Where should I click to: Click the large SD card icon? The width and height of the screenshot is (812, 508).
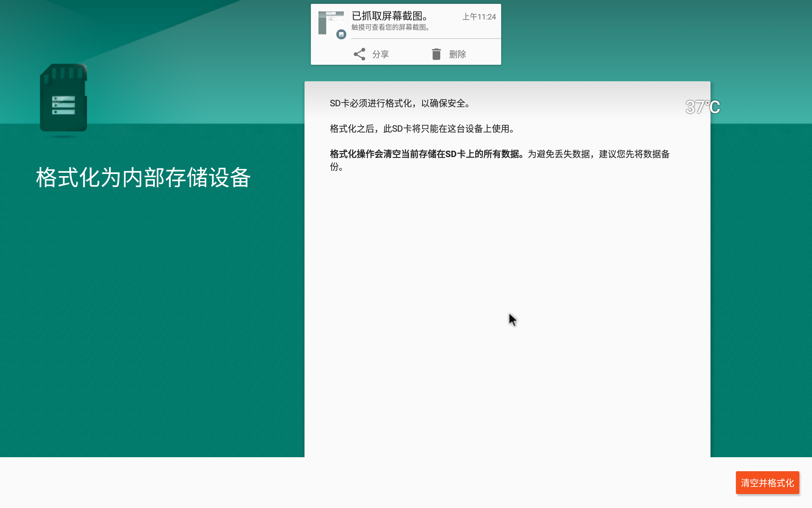(x=64, y=98)
